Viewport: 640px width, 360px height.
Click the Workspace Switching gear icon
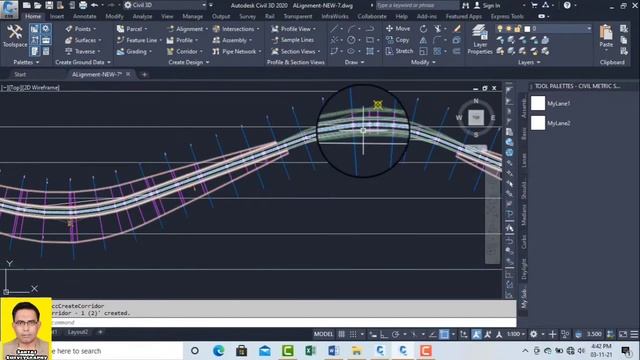pyautogui.click(x=533, y=334)
